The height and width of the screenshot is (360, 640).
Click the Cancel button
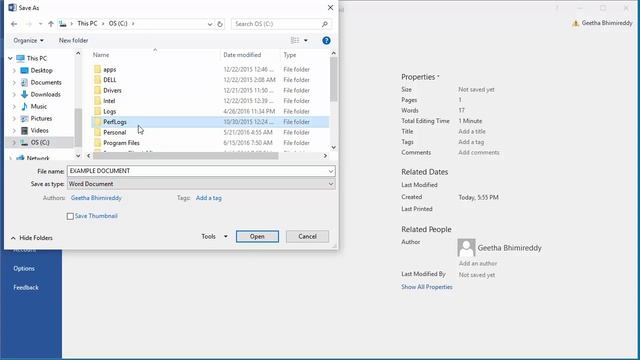click(x=307, y=236)
